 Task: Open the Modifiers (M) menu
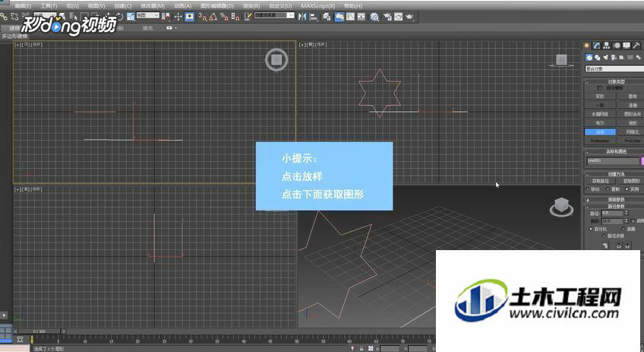click(153, 6)
